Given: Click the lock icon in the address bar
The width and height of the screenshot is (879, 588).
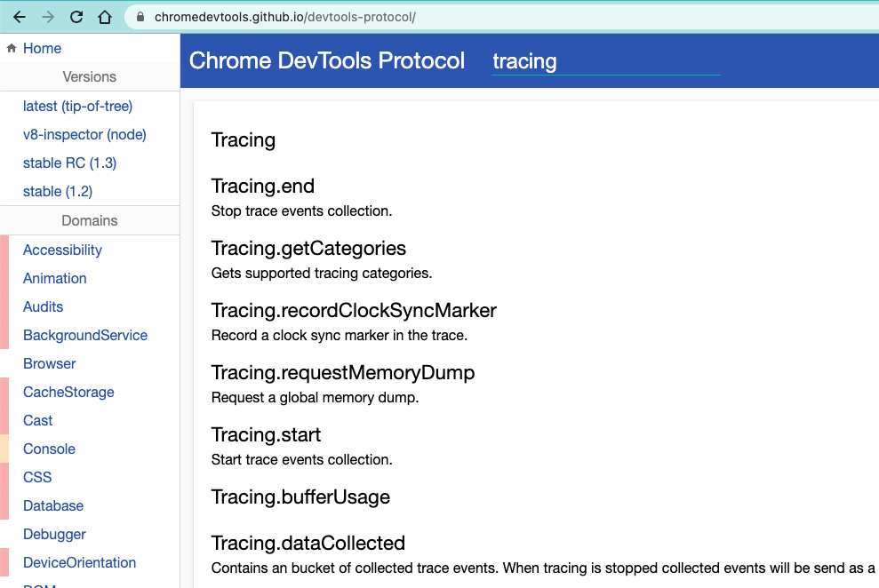Looking at the screenshot, I should pyautogui.click(x=140, y=18).
